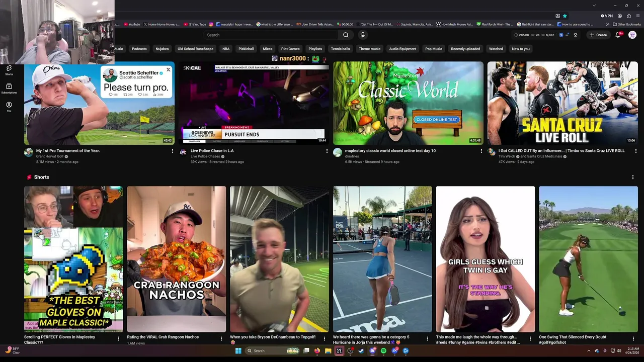Open the flashlight bookmark in bookmarks bar
The width and height of the screenshot is (644, 362).
click(x=536, y=24)
